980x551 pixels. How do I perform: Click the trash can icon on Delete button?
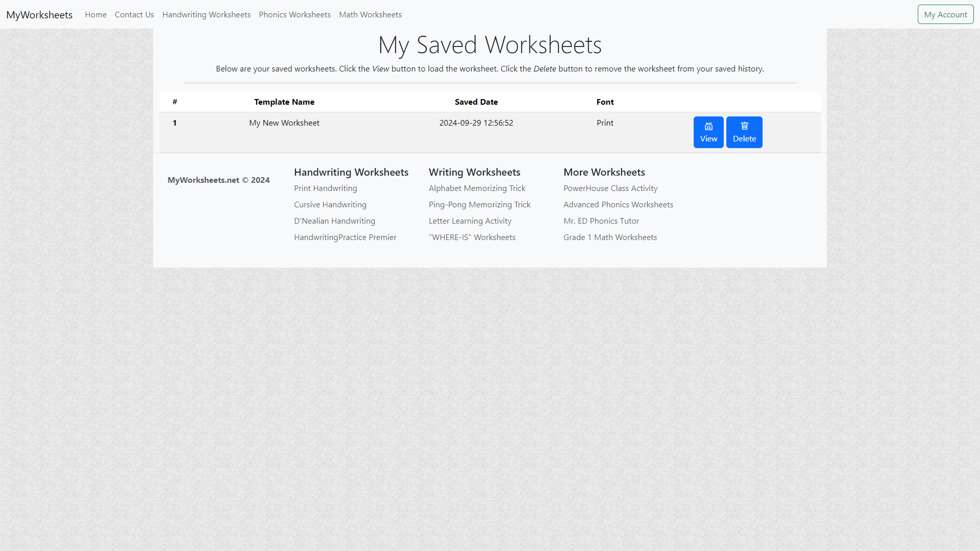click(744, 126)
